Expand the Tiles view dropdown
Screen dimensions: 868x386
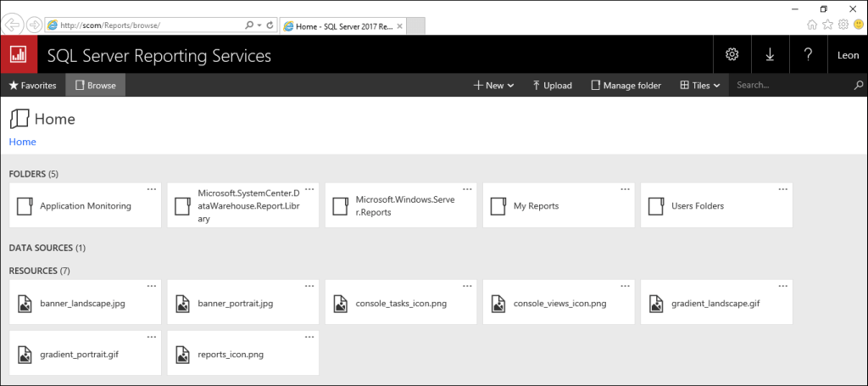click(699, 86)
